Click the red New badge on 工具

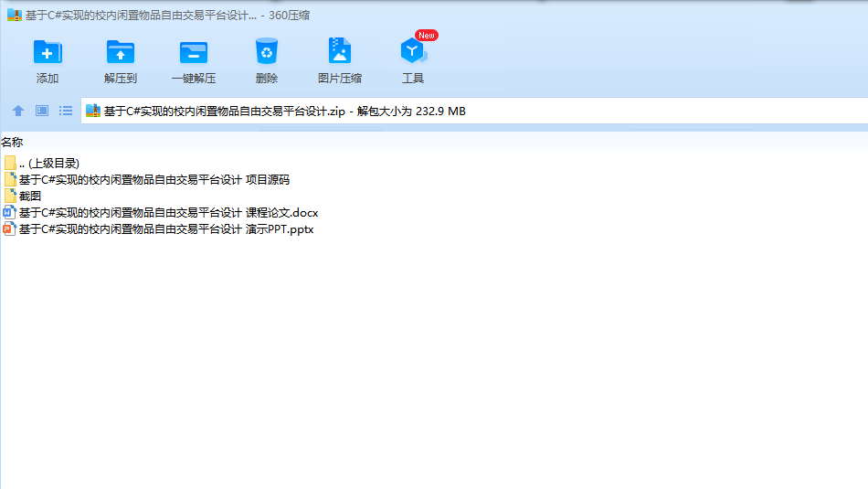pos(427,36)
